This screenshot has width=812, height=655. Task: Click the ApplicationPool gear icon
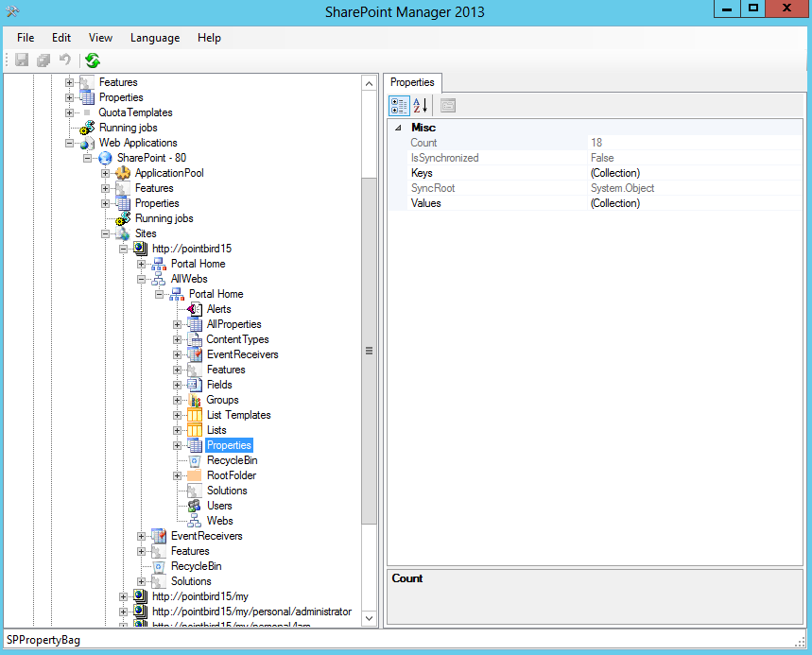click(122, 173)
